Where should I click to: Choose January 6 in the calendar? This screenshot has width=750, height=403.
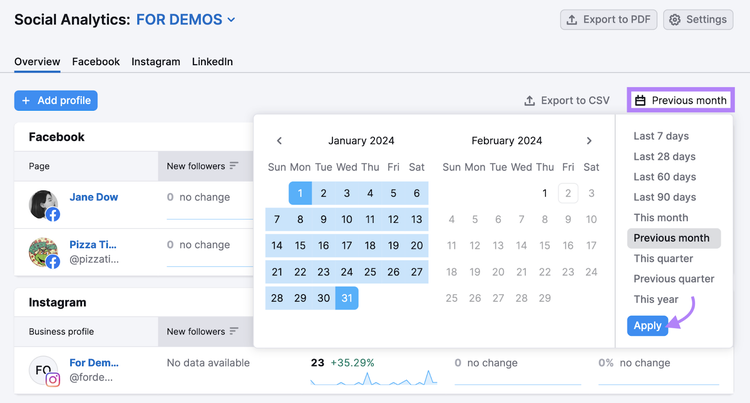click(417, 193)
